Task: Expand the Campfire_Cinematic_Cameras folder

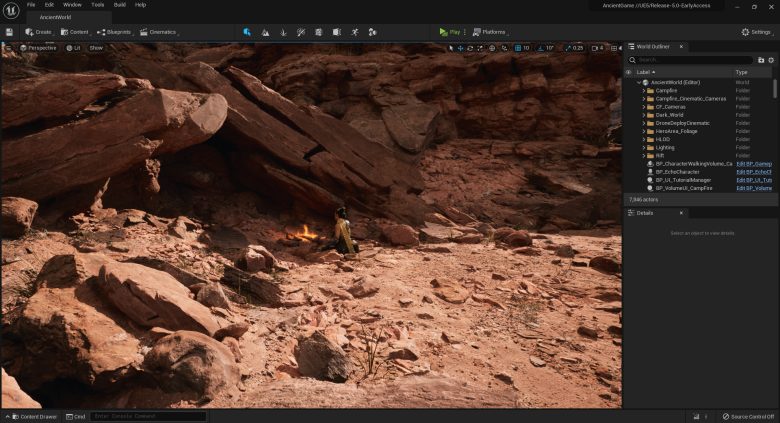Action: pyautogui.click(x=643, y=99)
